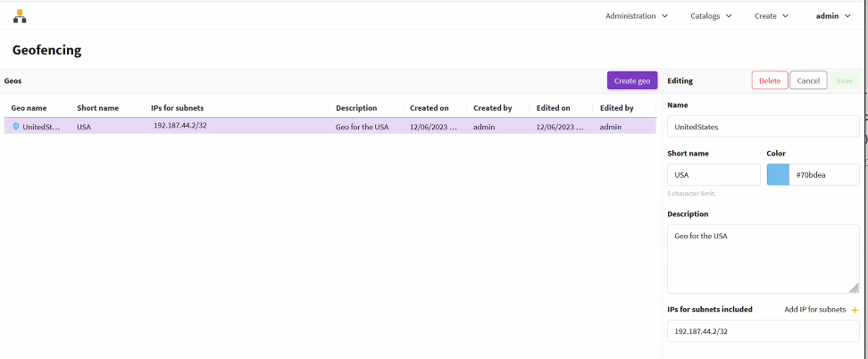868x359 pixels.
Task: Expand the Catalogs dropdown menu
Action: click(711, 16)
